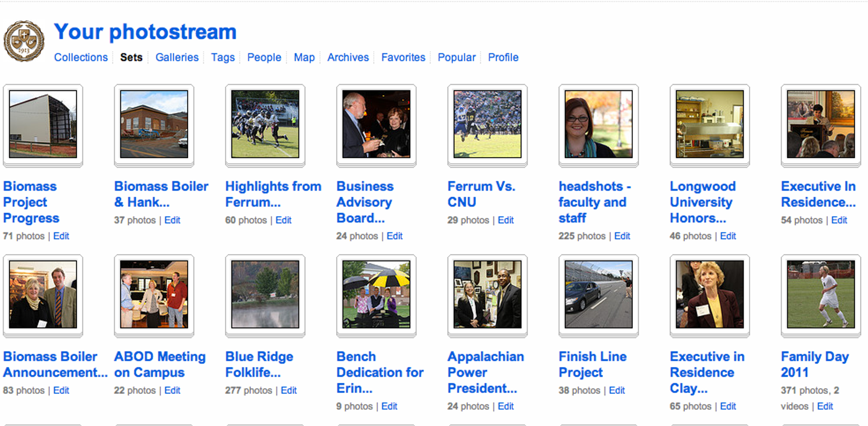Screen dimensions: 868x426
Task: Open the Blue Ridge Folklife lake thumbnail
Action: pos(265,294)
